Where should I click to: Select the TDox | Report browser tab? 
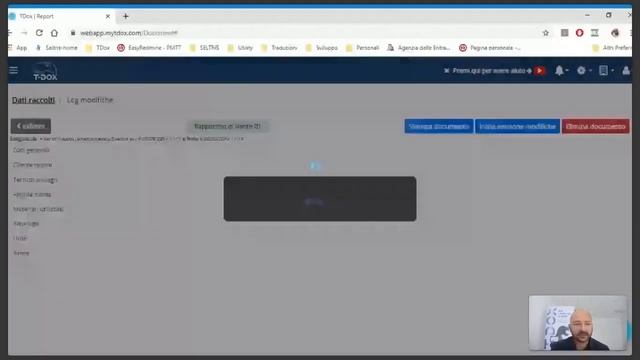point(60,16)
